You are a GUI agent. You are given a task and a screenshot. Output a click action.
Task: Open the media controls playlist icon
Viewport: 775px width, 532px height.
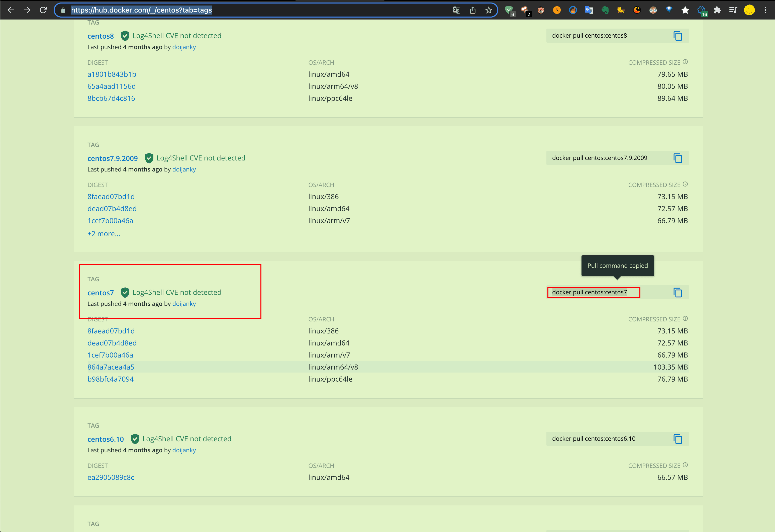[733, 10]
